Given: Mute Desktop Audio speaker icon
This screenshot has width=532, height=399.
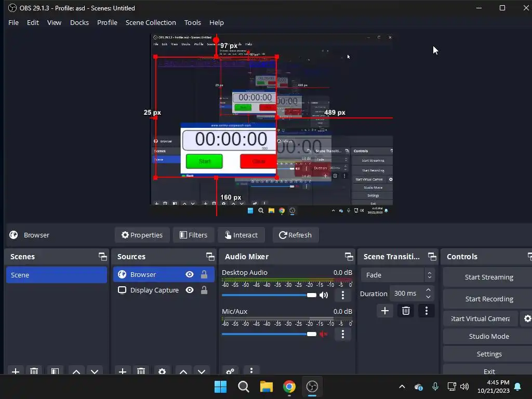Looking at the screenshot, I should pyautogui.click(x=324, y=295).
